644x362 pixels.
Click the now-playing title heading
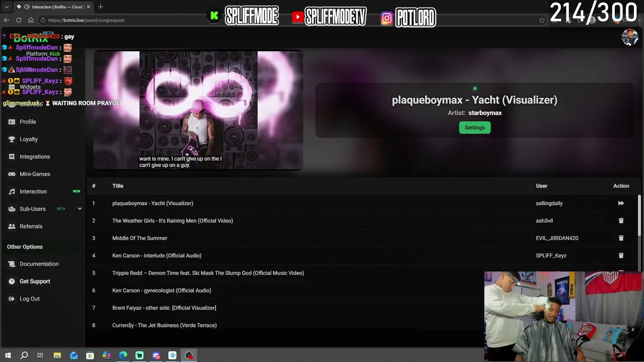click(474, 100)
